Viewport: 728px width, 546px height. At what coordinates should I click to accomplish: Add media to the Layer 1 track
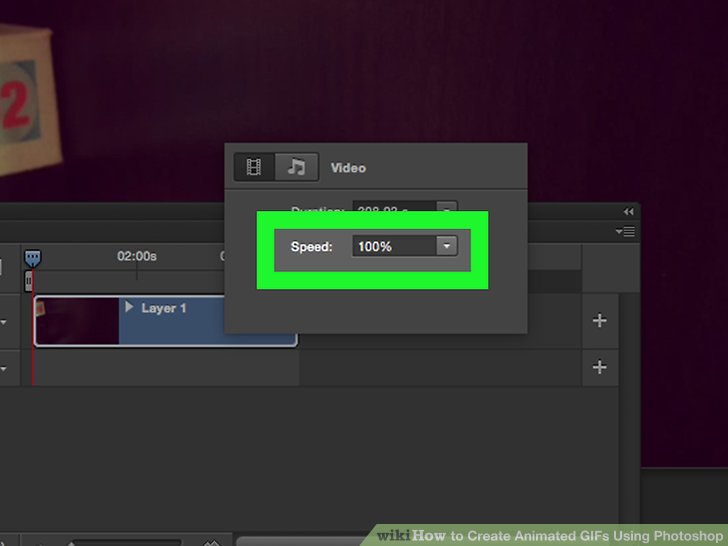[x=599, y=320]
